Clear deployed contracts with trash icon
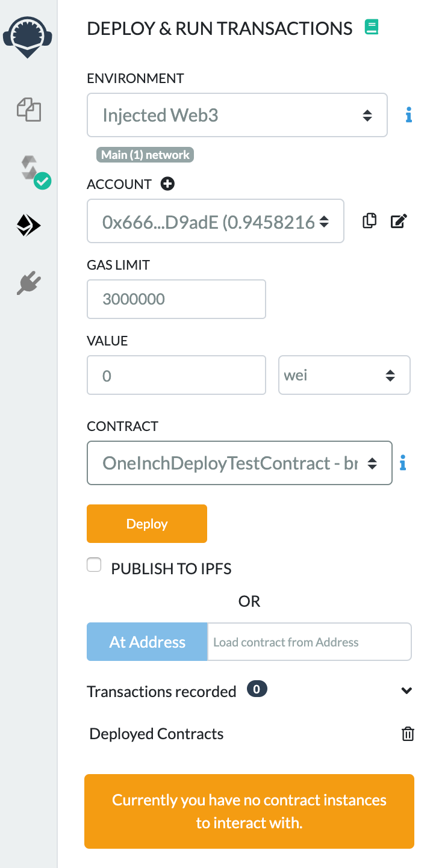436x868 pixels. (408, 734)
